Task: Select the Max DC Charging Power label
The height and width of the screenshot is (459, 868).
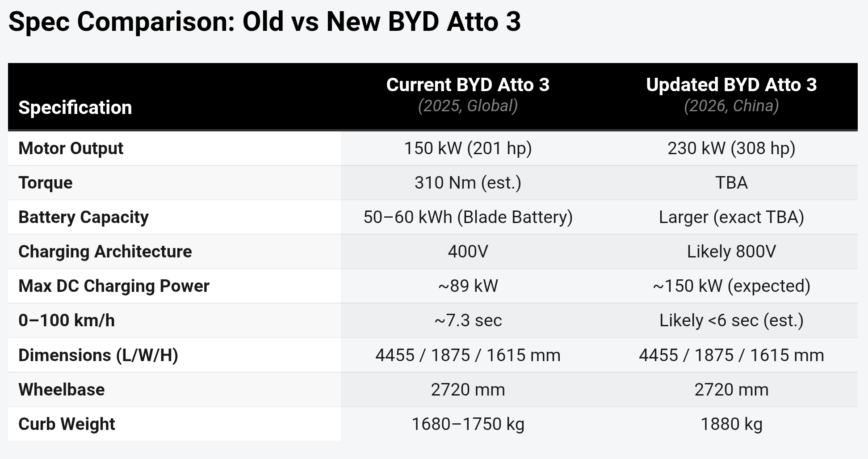Action: (113, 286)
